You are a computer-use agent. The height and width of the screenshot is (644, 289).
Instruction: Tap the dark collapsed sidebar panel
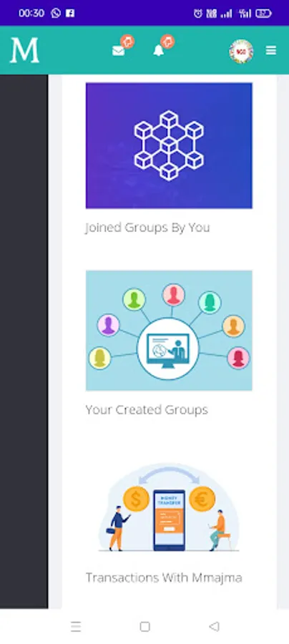pos(24,341)
